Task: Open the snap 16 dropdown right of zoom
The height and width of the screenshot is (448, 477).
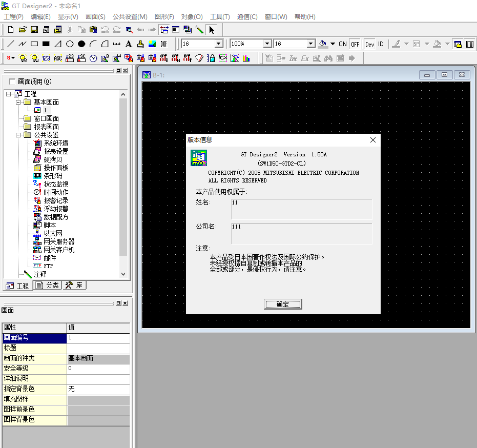Action: click(310, 44)
